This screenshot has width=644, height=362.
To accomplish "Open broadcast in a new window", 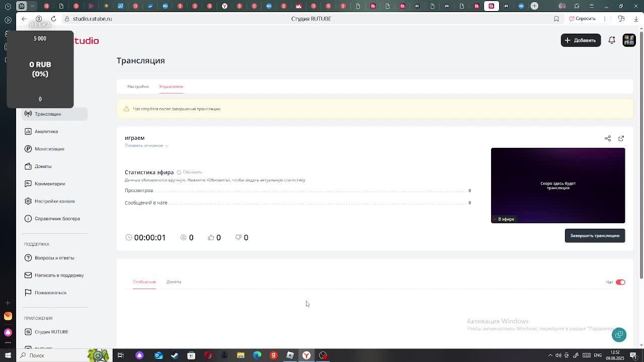I will pyautogui.click(x=621, y=138).
